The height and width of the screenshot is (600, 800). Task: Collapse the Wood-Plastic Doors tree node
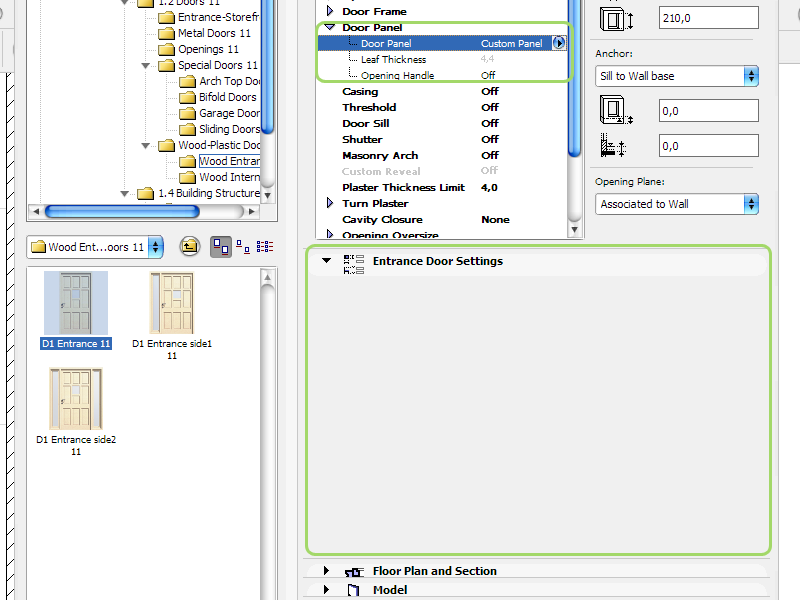145,145
